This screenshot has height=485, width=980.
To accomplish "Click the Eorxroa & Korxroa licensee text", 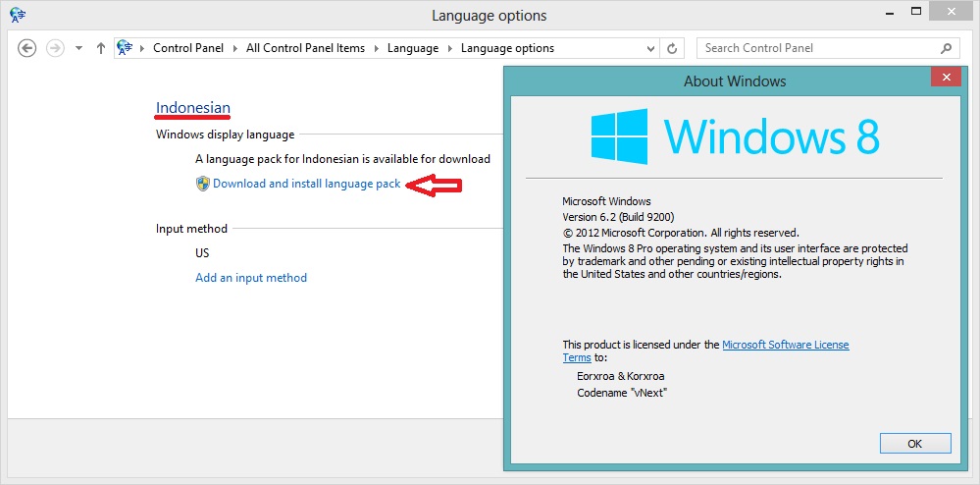I will pos(621,376).
